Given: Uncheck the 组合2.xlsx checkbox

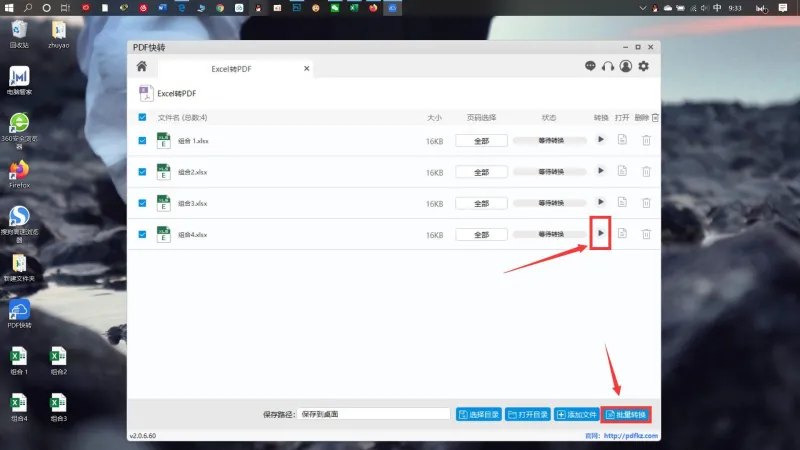Looking at the screenshot, I should (x=142, y=172).
